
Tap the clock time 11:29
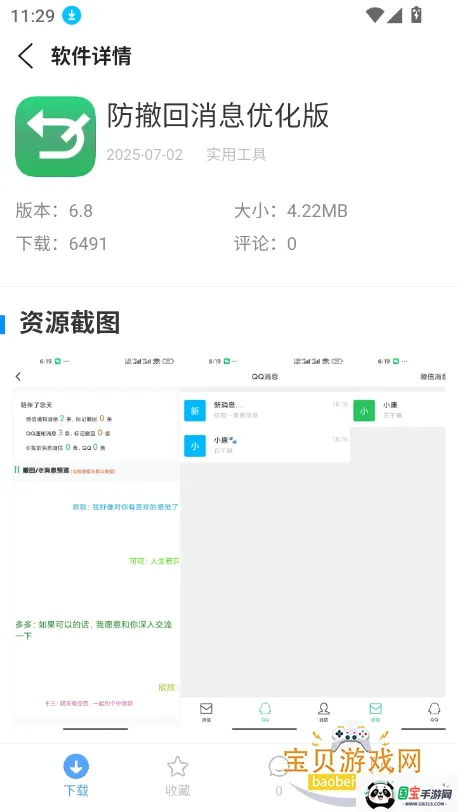[33, 16]
